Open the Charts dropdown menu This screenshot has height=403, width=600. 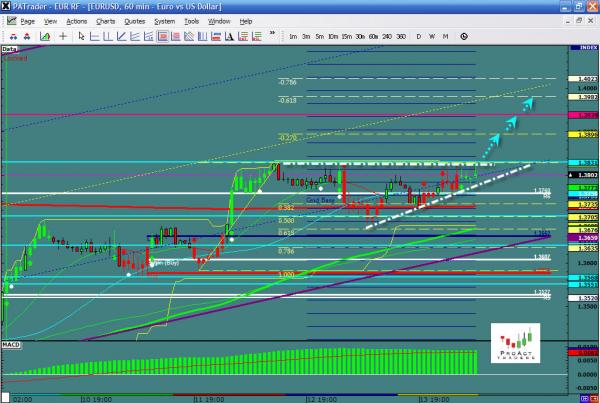(x=103, y=21)
